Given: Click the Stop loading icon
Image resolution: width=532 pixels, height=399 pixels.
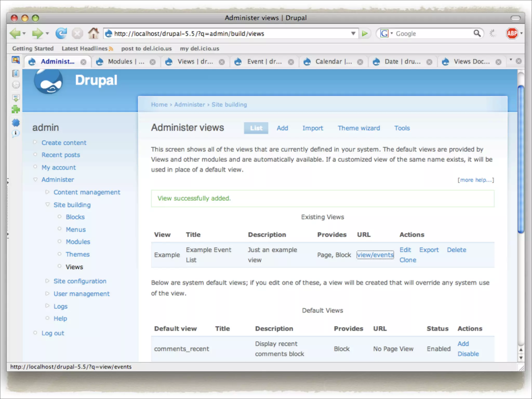Looking at the screenshot, I should [x=77, y=34].
